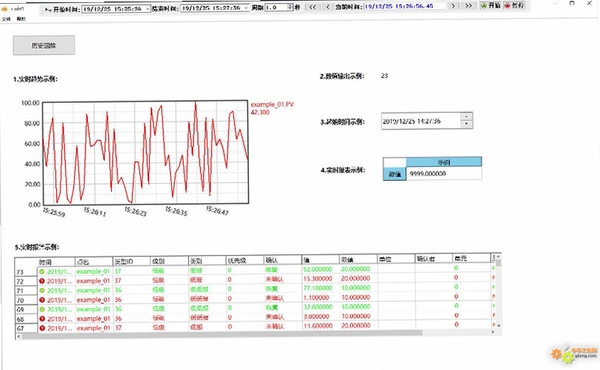Click the date field's down spinner arrow

[466, 124]
